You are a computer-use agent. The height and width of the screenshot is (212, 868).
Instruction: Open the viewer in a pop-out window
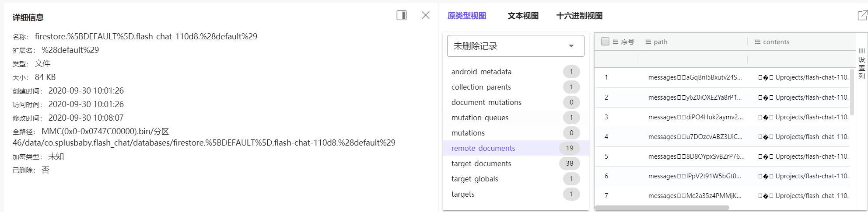862,16
